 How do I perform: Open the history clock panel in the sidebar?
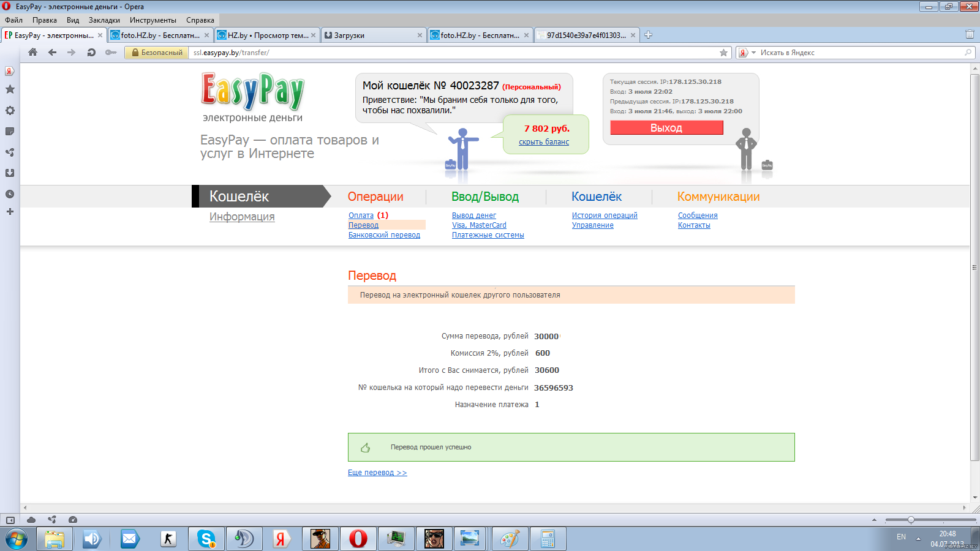(x=10, y=194)
